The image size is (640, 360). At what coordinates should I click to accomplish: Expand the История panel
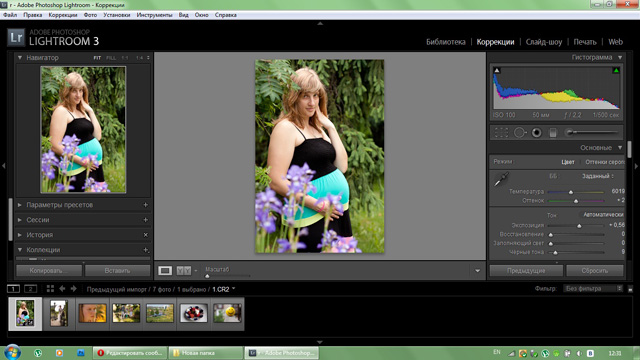tap(20, 235)
